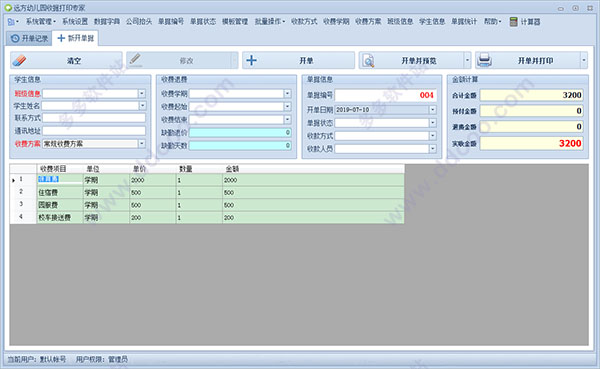Select row header number 3
Screen dimensions: 600x369
23,204
